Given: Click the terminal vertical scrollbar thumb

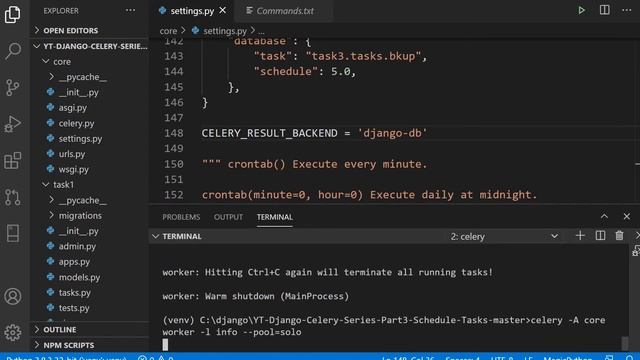Looking at the screenshot, I should (625, 343).
